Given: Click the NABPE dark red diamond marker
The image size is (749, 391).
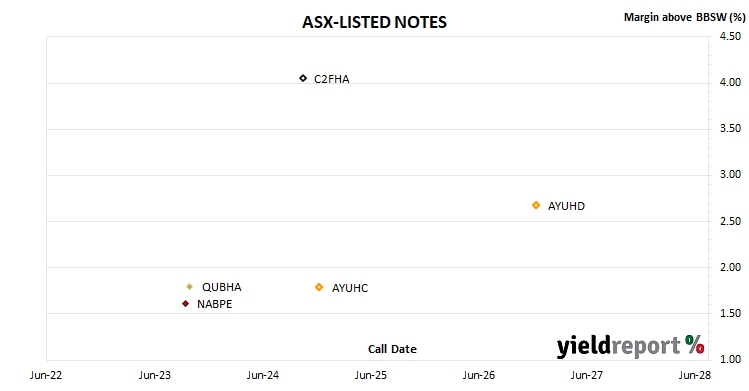Looking at the screenshot, I should pos(186,304).
